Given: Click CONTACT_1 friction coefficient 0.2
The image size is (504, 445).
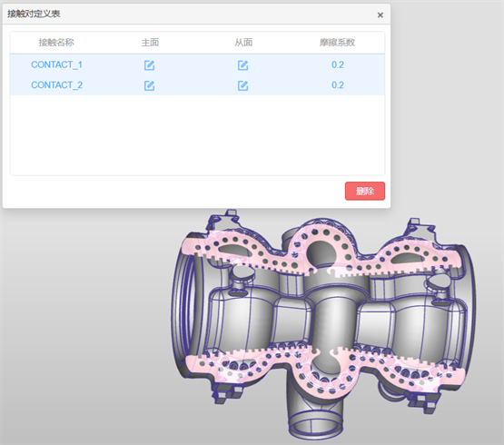Looking at the screenshot, I should pos(338,65).
